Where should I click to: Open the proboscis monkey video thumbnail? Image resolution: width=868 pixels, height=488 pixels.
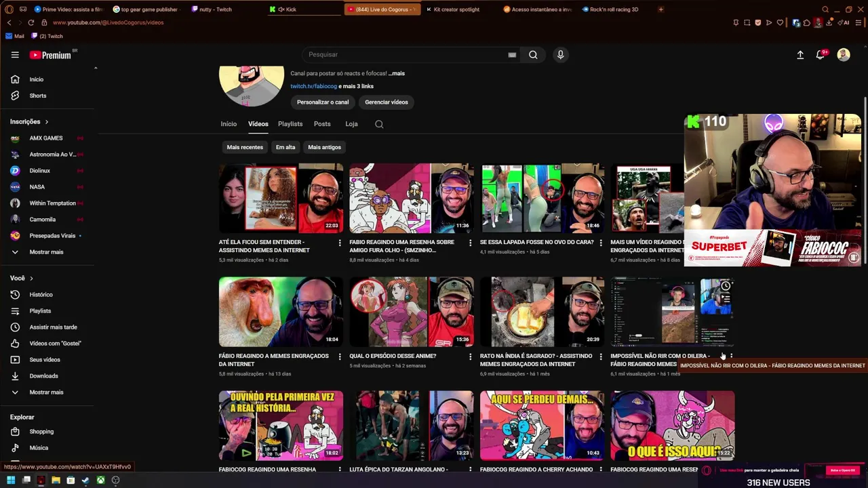point(281,312)
